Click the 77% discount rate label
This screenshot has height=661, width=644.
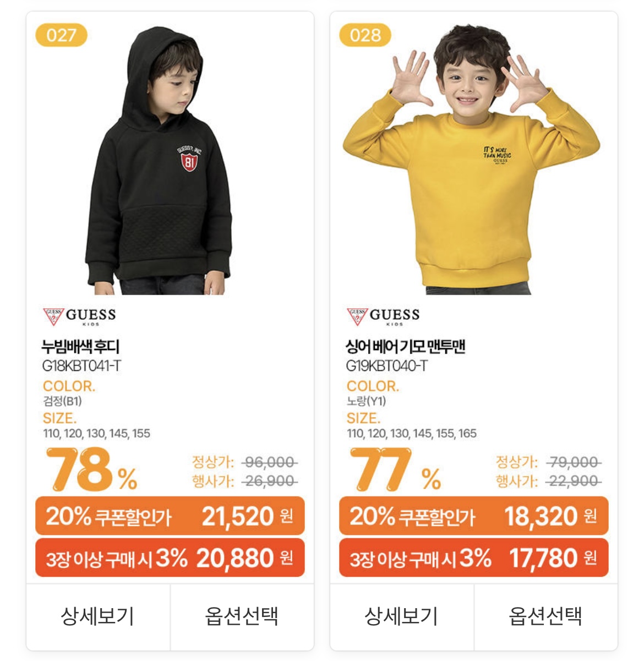pos(395,470)
